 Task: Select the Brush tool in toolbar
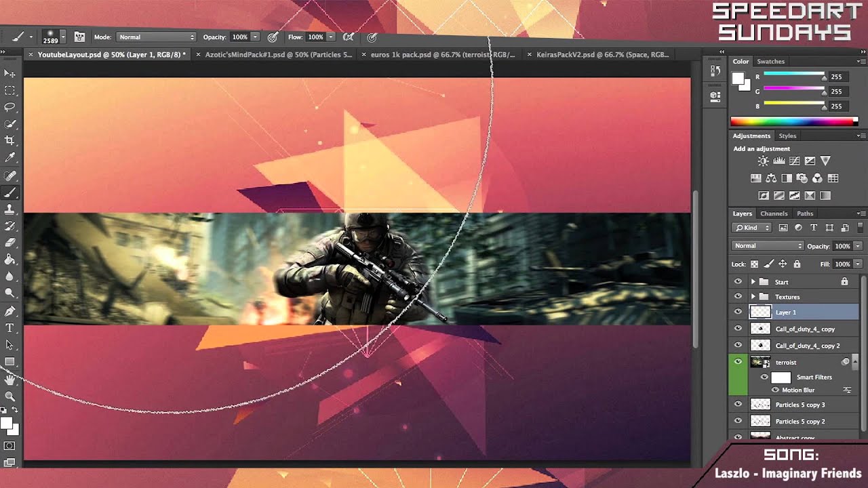(x=9, y=192)
